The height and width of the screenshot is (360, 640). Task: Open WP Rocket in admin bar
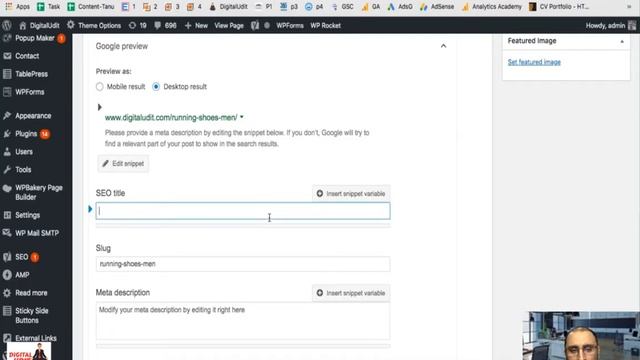click(325, 25)
